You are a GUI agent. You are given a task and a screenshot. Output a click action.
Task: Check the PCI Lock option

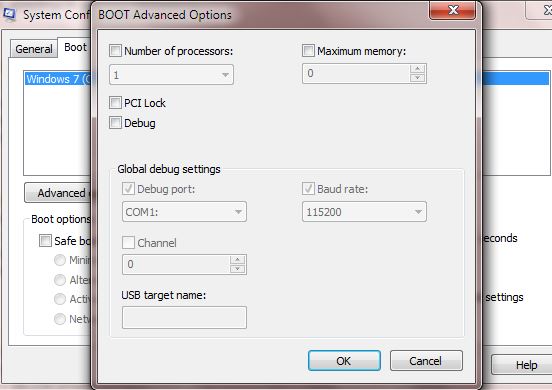pos(115,103)
